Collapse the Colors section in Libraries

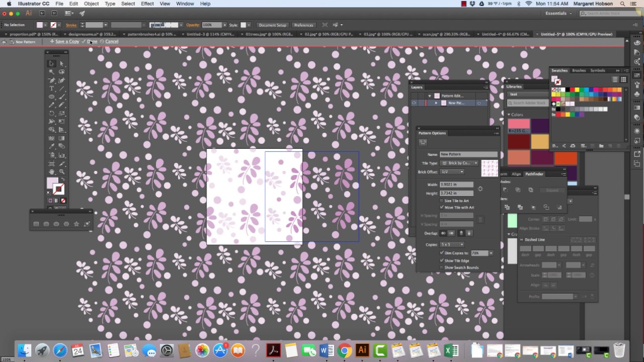pos(509,115)
